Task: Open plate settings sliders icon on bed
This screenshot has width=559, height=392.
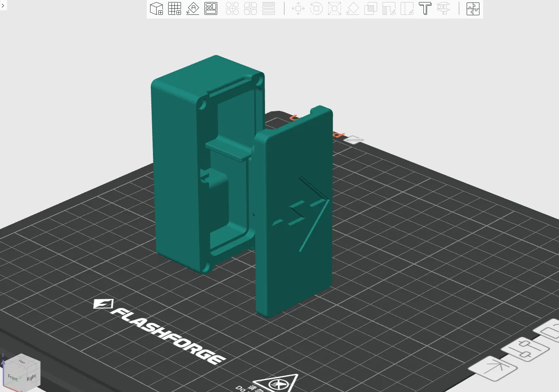Action: coord(525,349)
